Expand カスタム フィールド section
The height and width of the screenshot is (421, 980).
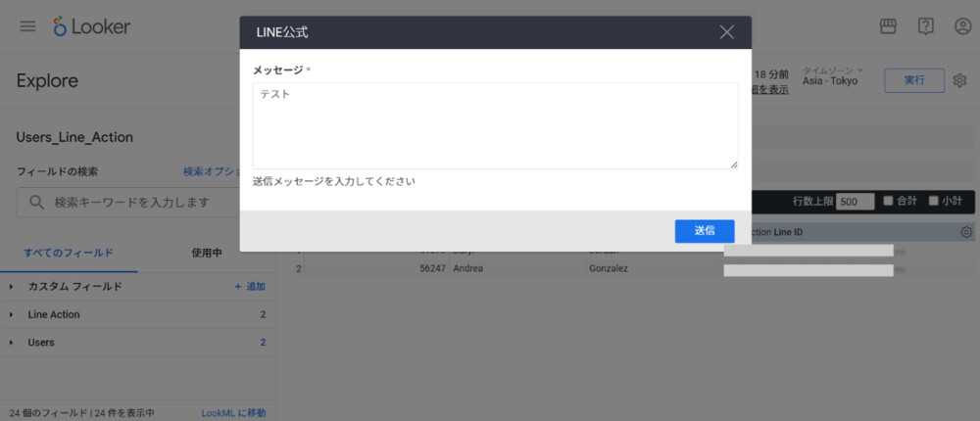11,287
